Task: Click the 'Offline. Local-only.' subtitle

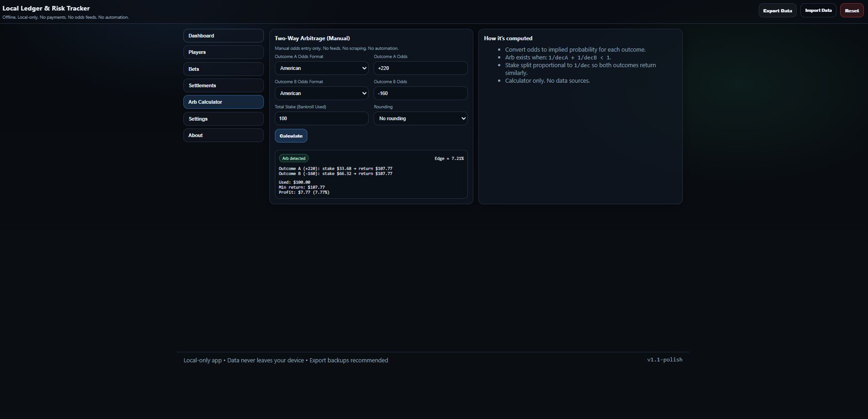Action: (x=65, y=17)
